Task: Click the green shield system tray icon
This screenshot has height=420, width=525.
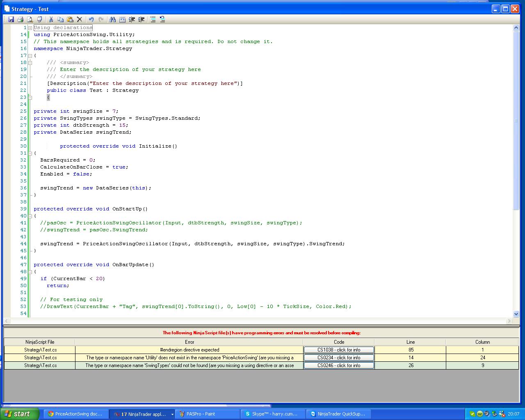Action: (x=472, y=414)
